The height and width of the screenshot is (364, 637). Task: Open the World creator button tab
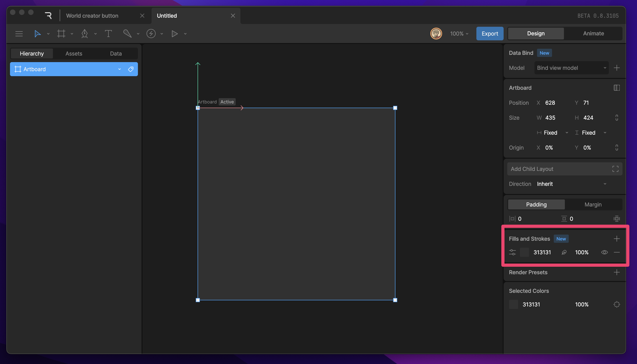[x=92, y=16]
